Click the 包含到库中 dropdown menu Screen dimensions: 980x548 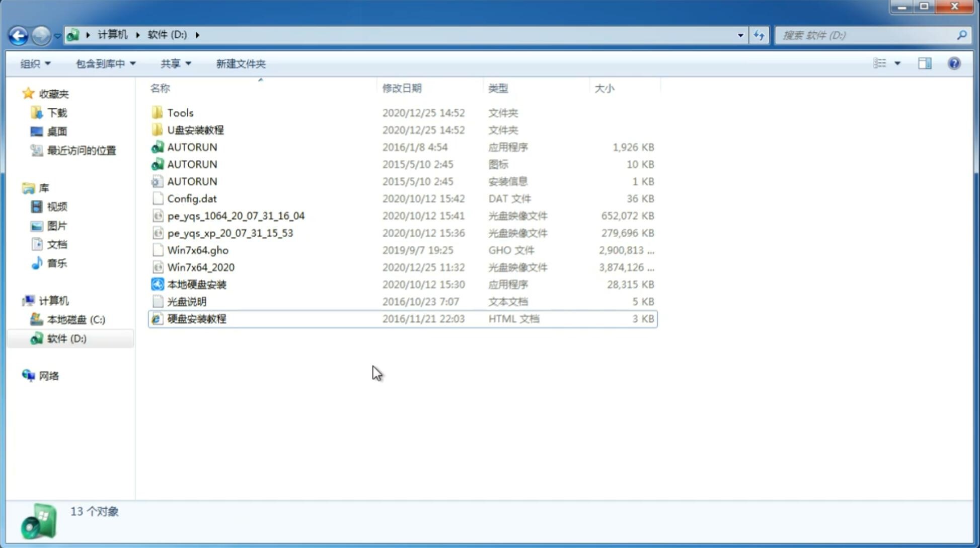(x=104, y=63)
